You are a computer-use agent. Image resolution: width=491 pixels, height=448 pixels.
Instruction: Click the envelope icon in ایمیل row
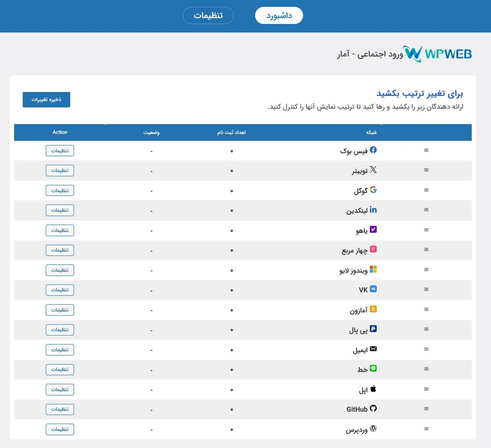373,349
